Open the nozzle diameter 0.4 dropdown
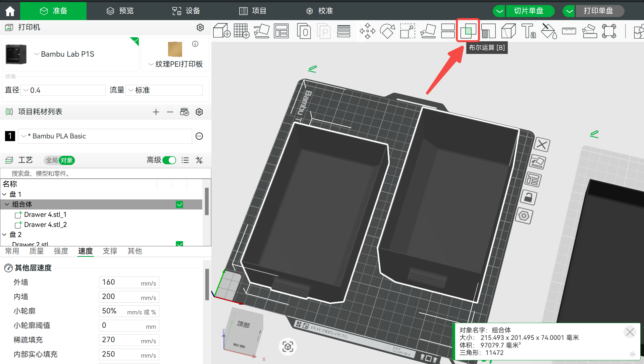Viewport: 644px width, 364px height. (63, 90)
